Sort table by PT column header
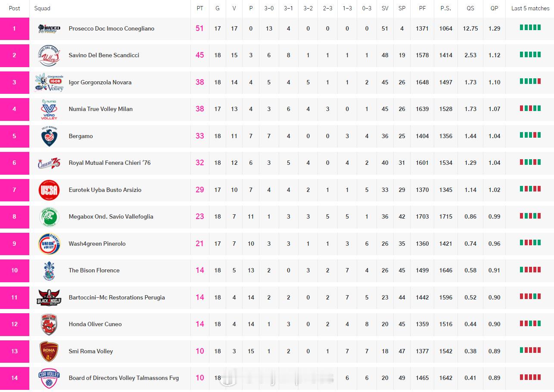 tap(199, 8)
